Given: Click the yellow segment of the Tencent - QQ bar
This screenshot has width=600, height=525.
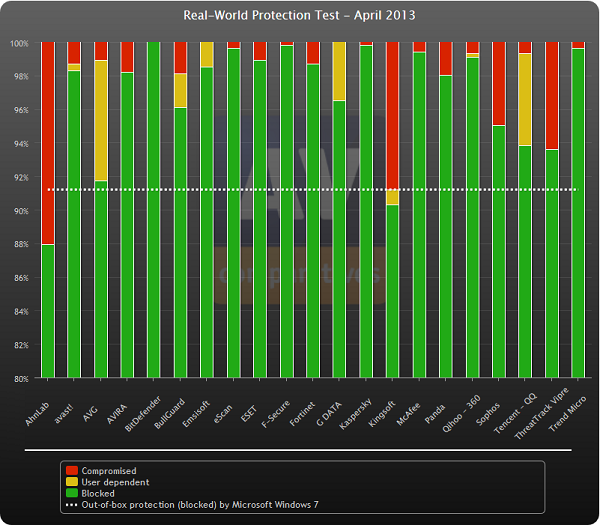Looking at the screenshot, I should pyautogui.click(x=525, y=99).
